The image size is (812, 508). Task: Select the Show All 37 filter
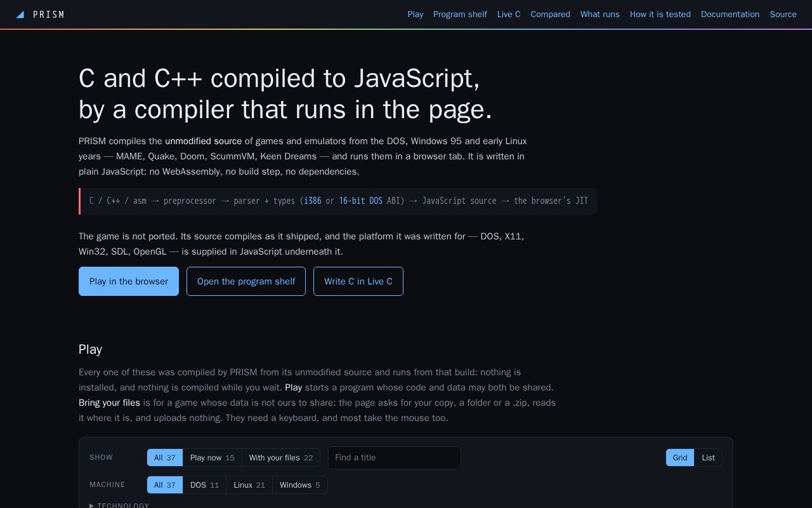pyautogui.click(x=165, y=458)
